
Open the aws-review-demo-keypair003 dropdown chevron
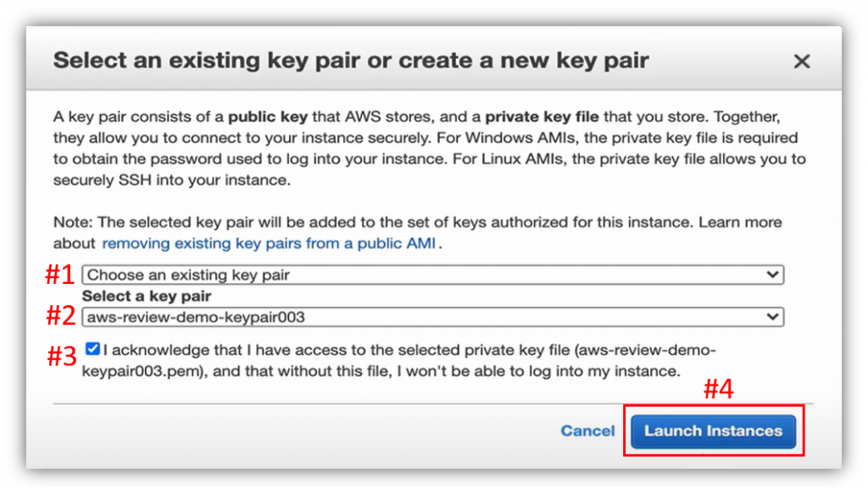tap(771, 316)
